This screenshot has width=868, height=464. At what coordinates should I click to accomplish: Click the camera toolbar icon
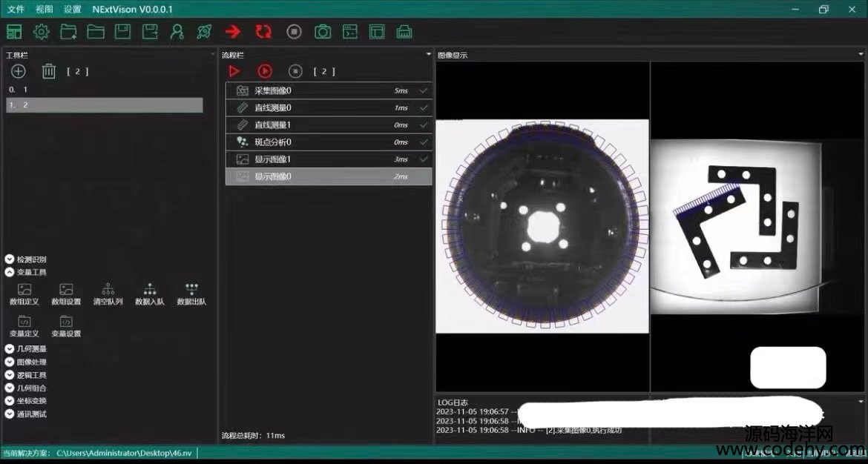(x=323, y=32)
